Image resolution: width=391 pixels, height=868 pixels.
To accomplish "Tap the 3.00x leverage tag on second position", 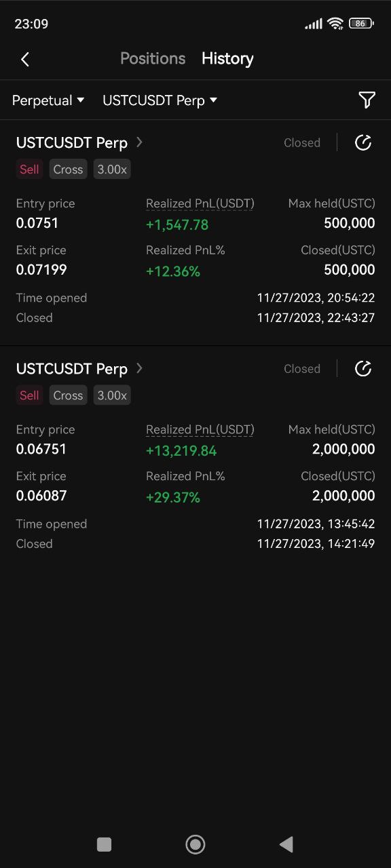I will pyautogui.click(x=112, y=395).
